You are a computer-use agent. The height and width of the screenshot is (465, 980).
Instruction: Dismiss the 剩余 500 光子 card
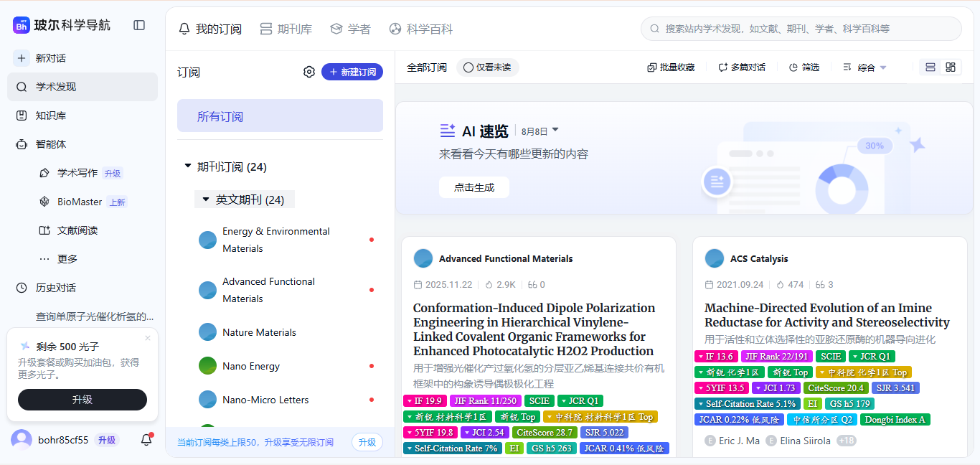148,338
